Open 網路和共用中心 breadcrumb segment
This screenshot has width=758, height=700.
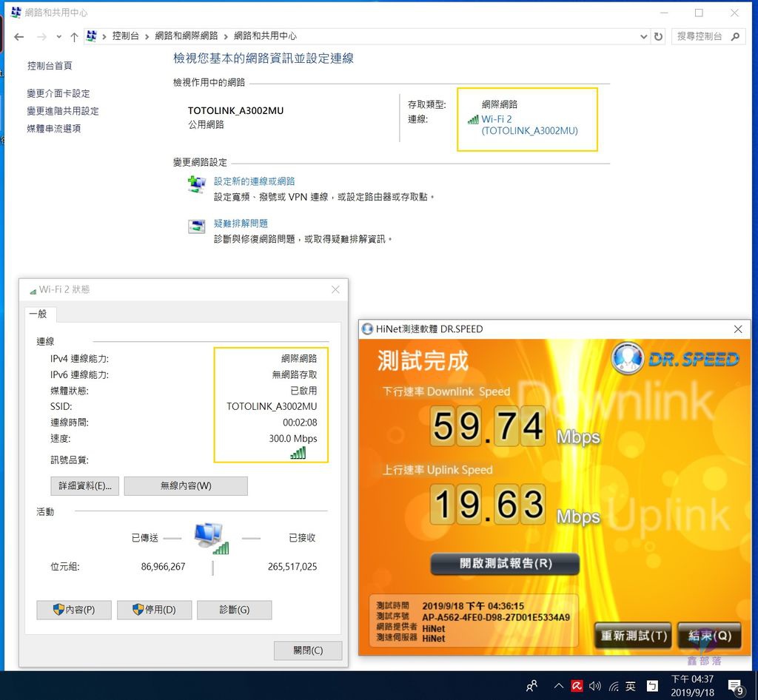[265, 36]
